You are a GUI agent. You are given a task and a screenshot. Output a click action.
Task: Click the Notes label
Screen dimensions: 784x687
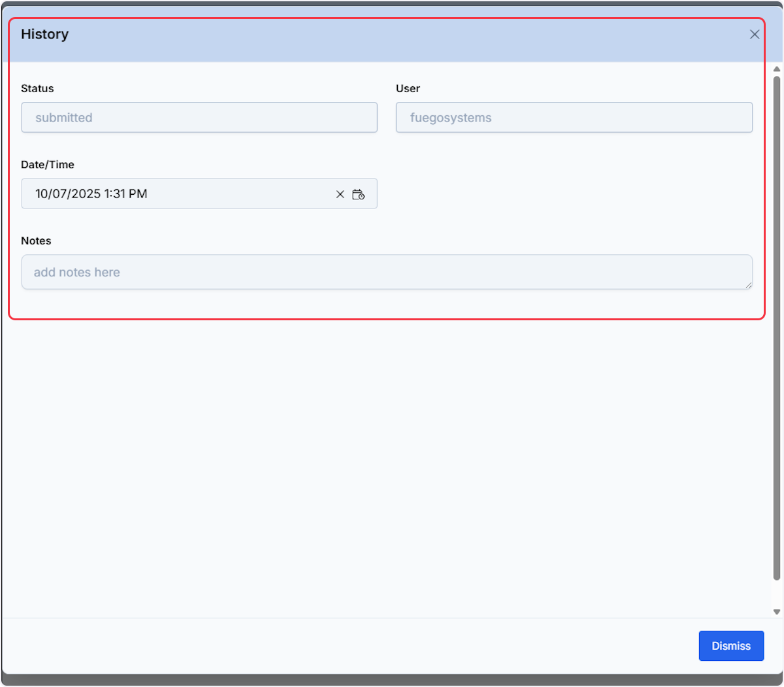[x=36, y=241]
